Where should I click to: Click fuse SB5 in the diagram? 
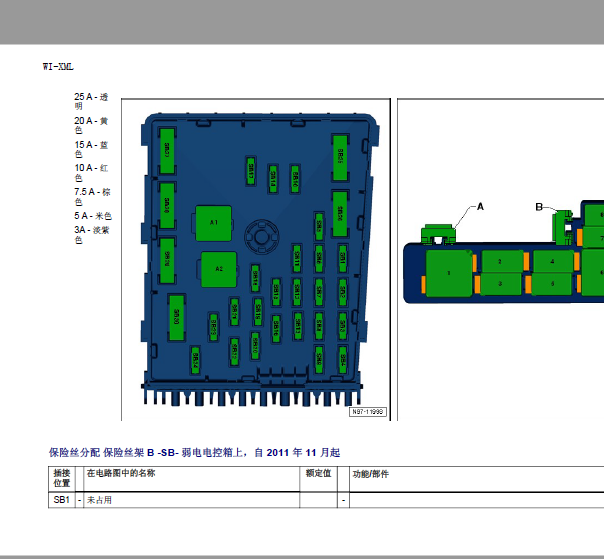coord(319,227)
